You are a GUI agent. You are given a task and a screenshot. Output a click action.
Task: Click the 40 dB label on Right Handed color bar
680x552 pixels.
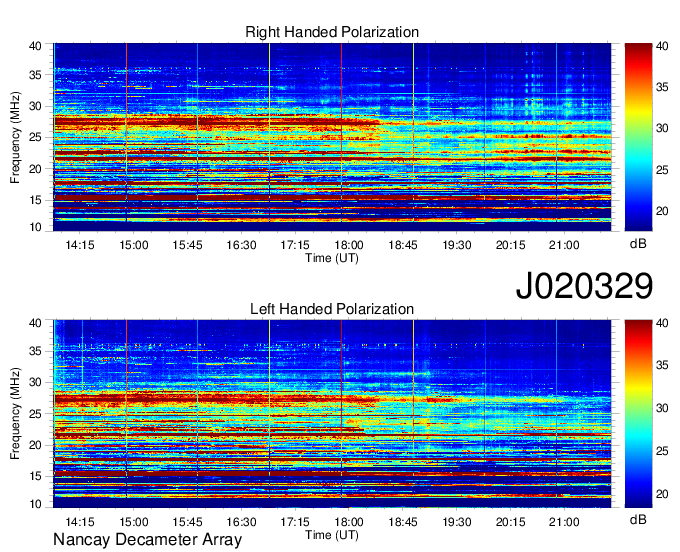(662, 46)
